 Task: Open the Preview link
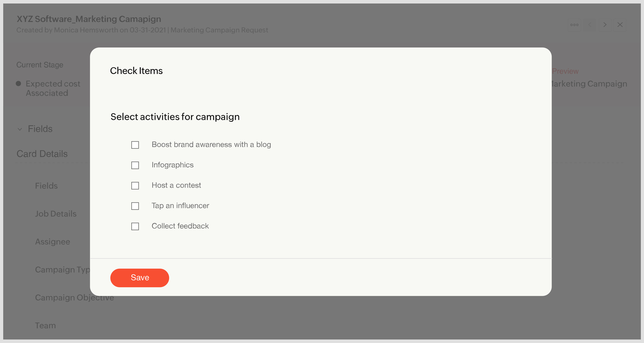(565, 71)
